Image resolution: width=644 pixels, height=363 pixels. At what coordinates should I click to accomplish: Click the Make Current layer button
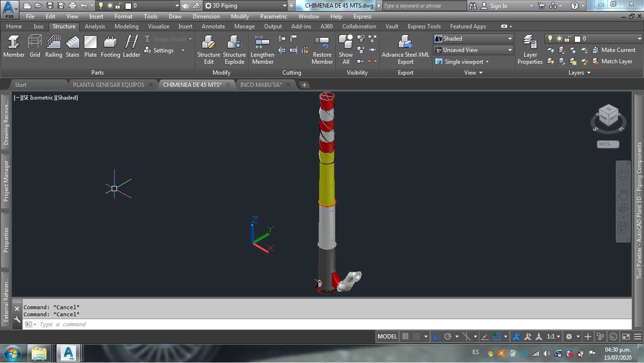point(614,50)
